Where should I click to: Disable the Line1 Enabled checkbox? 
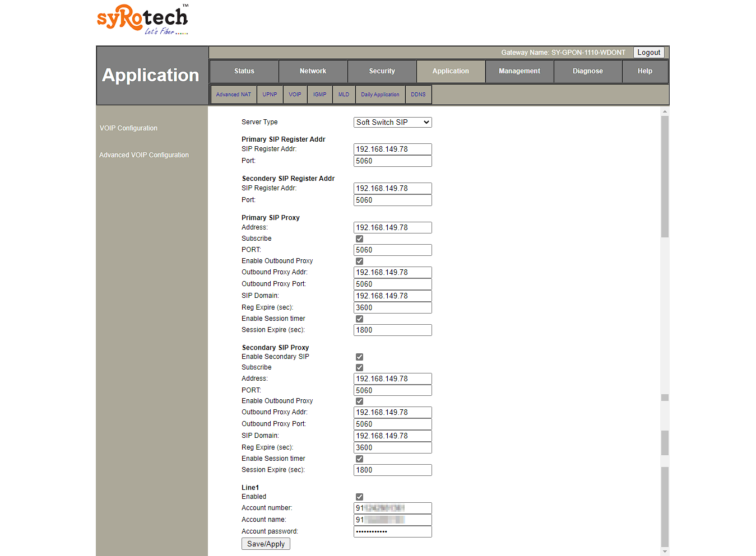pos(359,497)
